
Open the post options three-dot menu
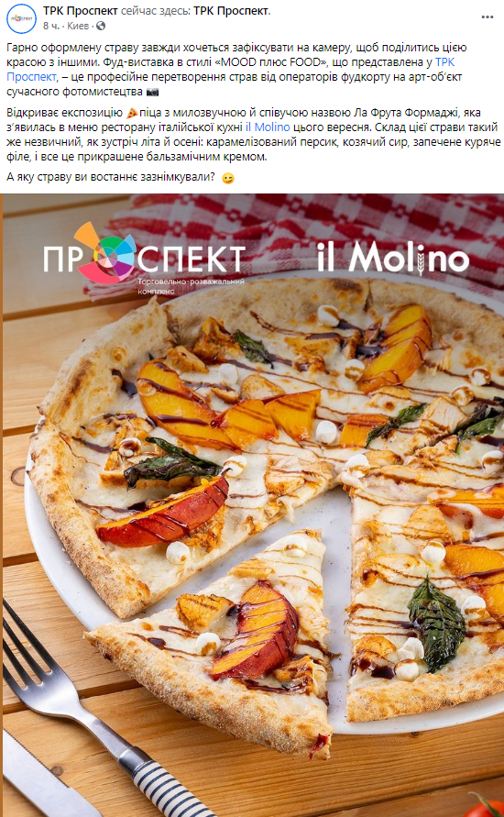point(487,17)
